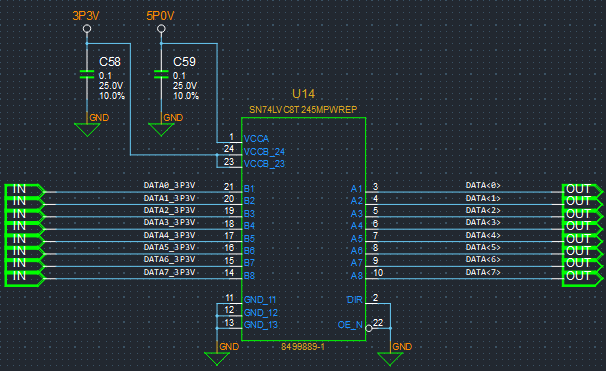Click part number 8499889-1
Image resolution: width=606 pixels, height=371 pixels.
click(303, 347)
